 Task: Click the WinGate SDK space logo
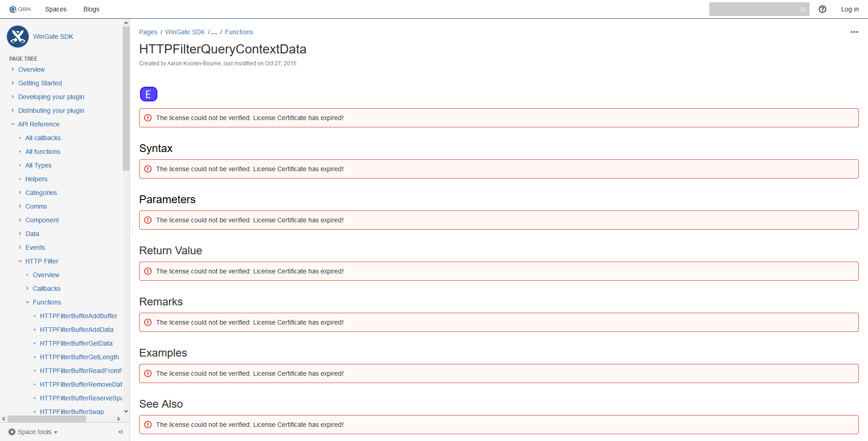pos(18,37)
